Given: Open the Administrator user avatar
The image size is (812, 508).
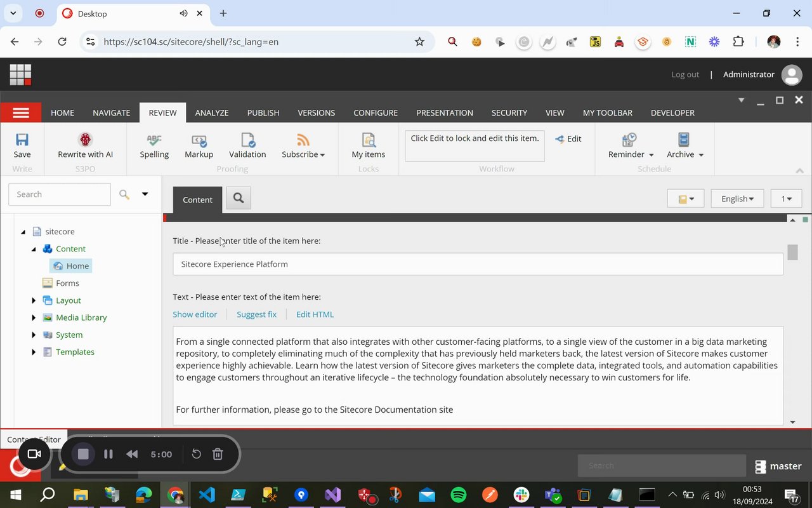Looking at the screenshot, I should [792, 75].
